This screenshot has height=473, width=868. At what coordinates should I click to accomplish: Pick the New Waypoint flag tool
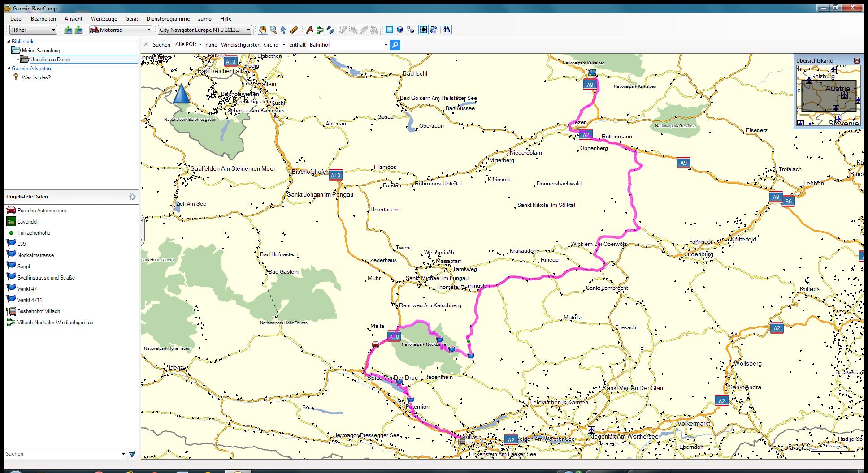click(x=309, y=30)
